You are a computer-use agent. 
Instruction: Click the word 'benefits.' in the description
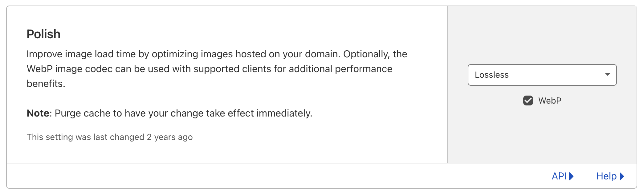pos(46,84)
